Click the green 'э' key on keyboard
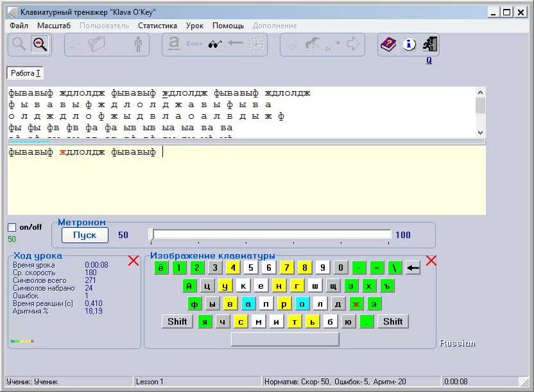 tap(374, 304)
